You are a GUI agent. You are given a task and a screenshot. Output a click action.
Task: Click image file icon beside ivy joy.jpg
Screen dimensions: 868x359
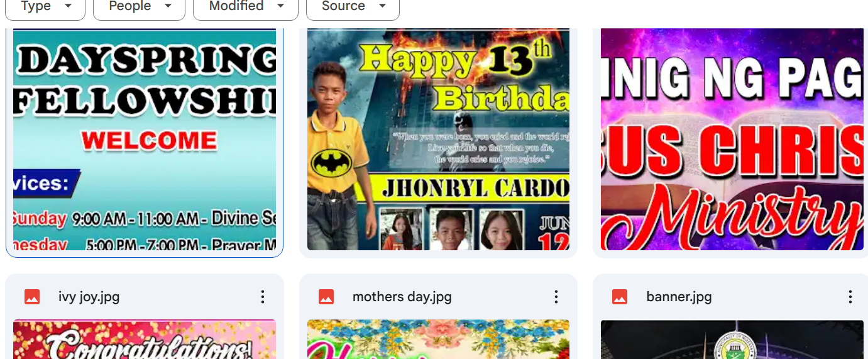pos(32,297)
